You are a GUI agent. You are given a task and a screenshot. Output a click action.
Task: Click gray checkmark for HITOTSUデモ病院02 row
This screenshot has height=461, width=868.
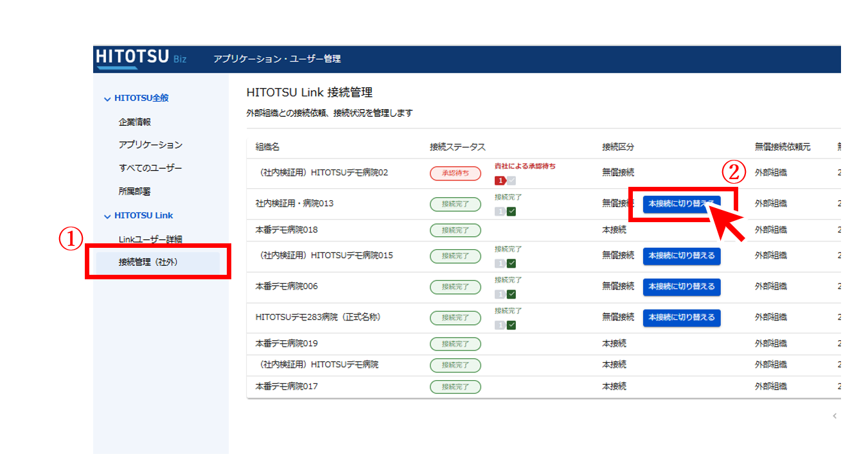[511, 181]
